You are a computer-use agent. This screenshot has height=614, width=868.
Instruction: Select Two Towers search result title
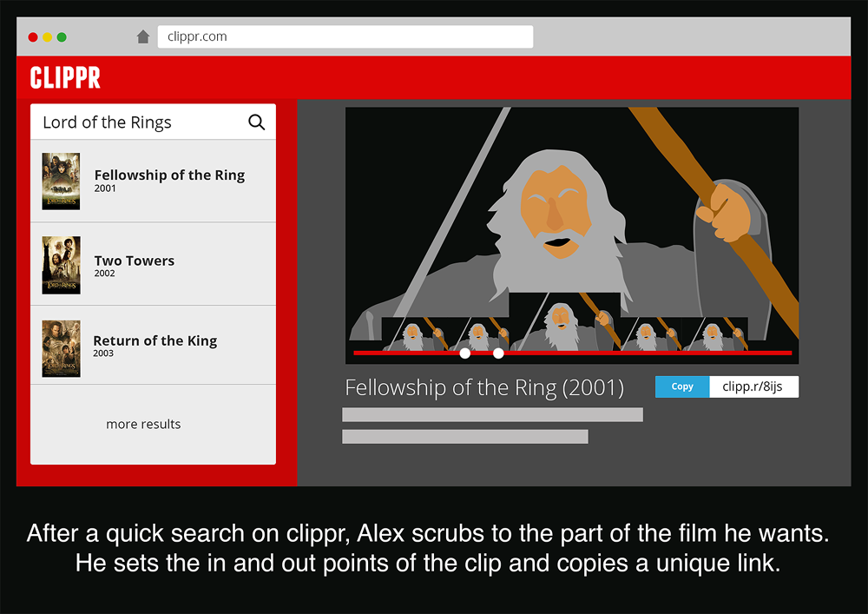134,261
